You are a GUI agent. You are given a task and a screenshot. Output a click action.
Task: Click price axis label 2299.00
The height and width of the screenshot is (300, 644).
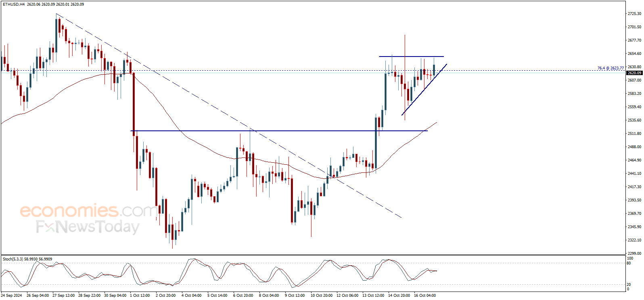point(634,254)
